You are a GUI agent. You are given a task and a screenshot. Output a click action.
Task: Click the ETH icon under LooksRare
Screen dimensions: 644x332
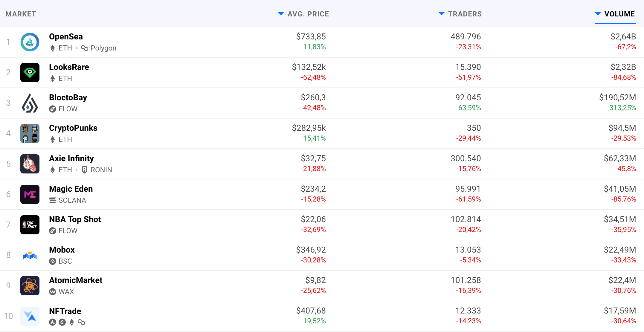(53, 79)
